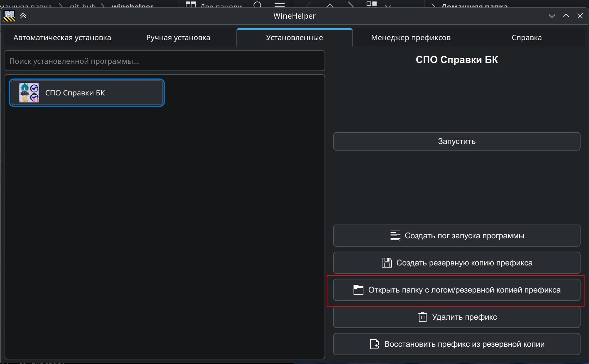Open the Справка tab
Viewport: 589px width, 364px height.
point(526,38)
